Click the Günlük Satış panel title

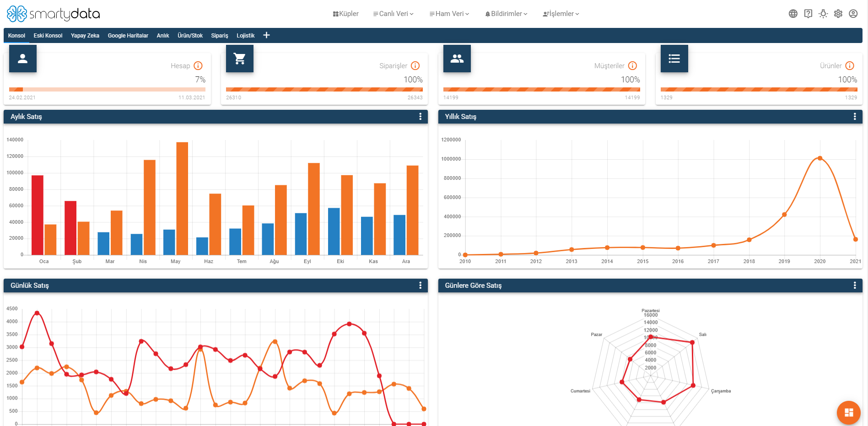coord(30,286)
